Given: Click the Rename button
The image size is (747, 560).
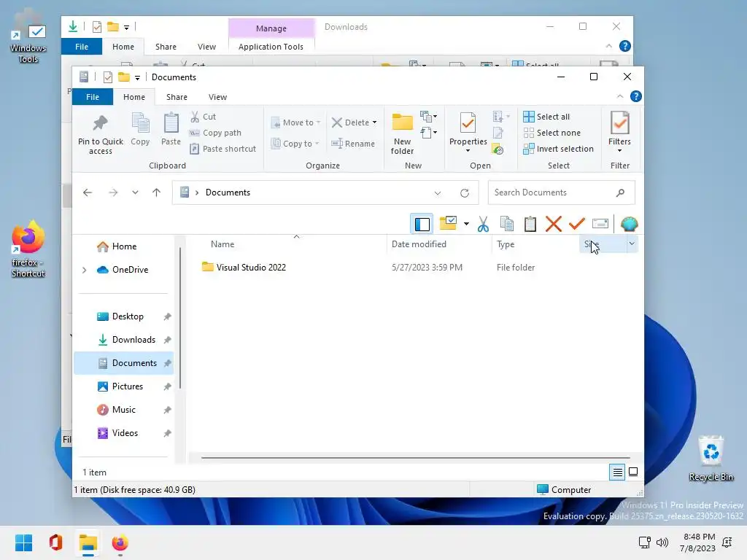Looking at the screenshot, I should click(353, 144).
